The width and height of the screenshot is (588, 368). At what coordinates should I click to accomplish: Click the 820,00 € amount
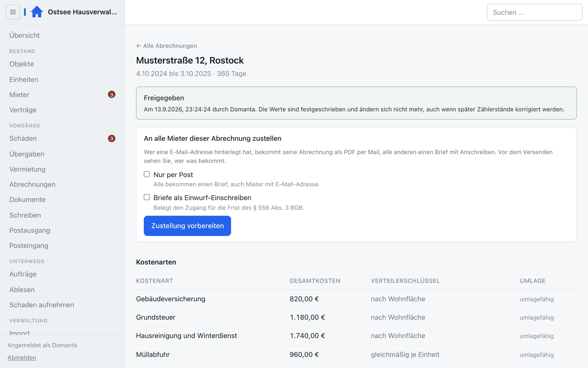click(304, 299)
